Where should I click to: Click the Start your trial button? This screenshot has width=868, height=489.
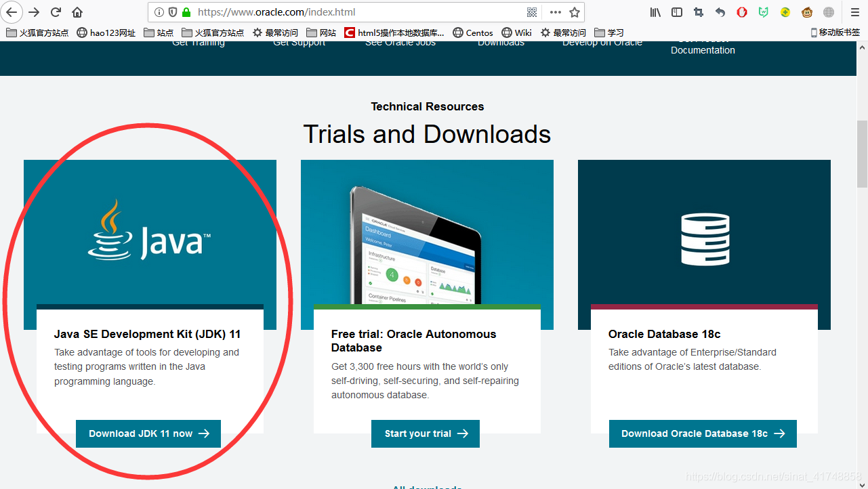(x=426, y=433)
